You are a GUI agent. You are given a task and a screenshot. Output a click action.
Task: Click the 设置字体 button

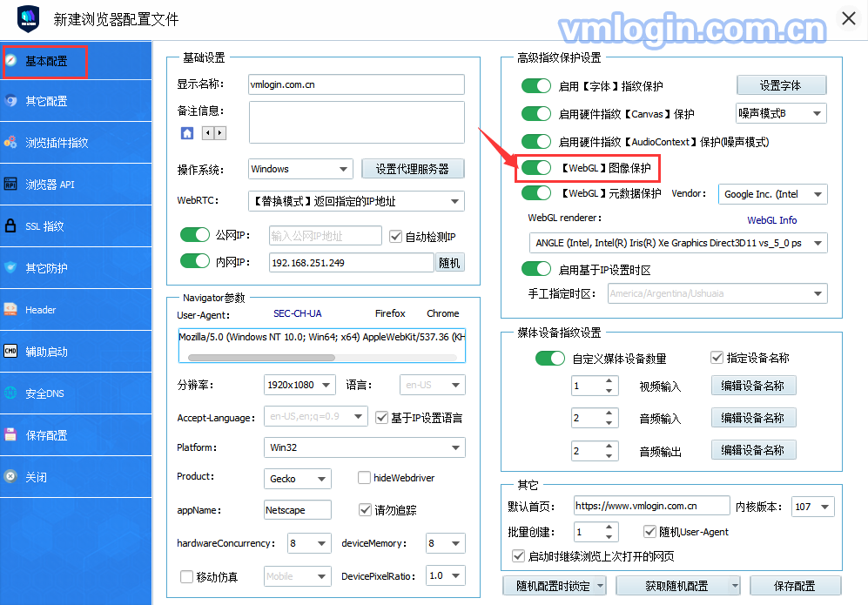point(781,85)
